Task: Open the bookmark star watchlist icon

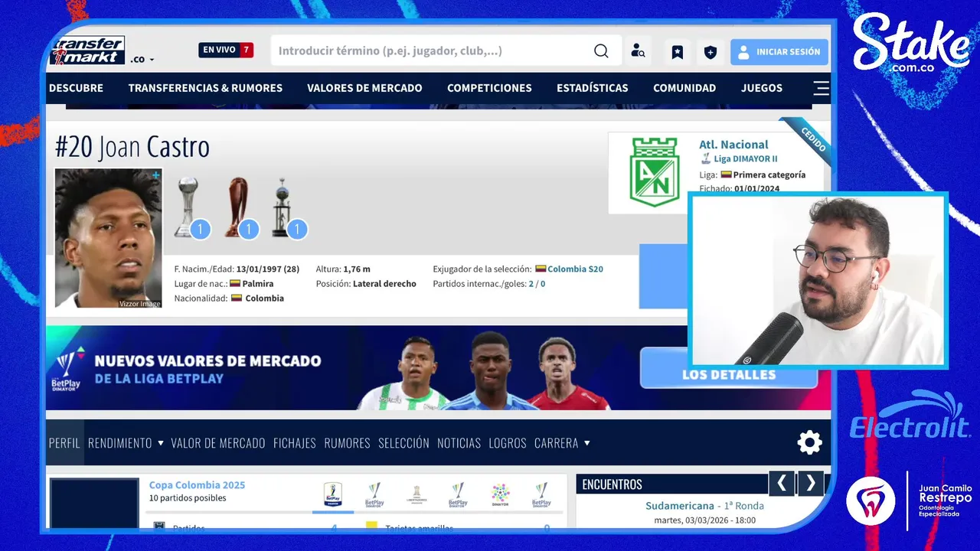Action: [678, 52]
